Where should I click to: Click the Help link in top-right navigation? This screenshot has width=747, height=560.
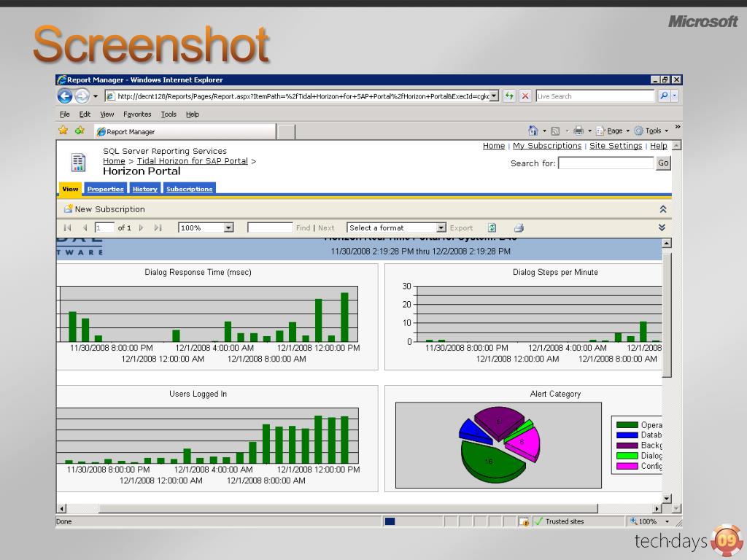pos(659,146)
